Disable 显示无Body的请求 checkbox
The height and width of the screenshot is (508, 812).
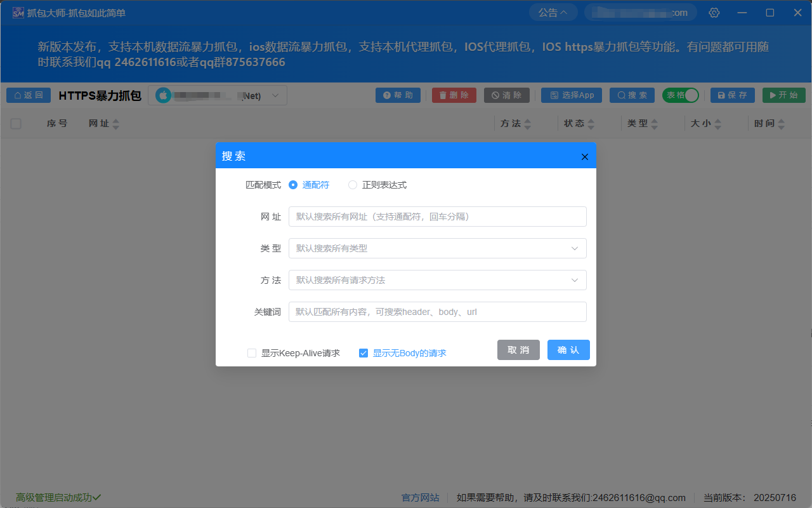363,352
